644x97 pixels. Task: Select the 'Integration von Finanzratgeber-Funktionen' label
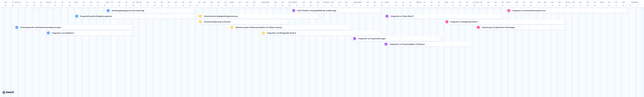407,44
